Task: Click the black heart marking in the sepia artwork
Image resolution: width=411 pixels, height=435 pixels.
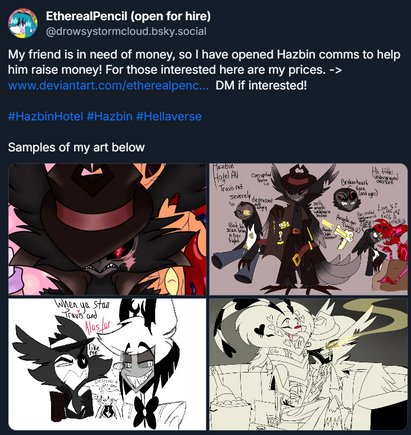Action: pos(261,330)
